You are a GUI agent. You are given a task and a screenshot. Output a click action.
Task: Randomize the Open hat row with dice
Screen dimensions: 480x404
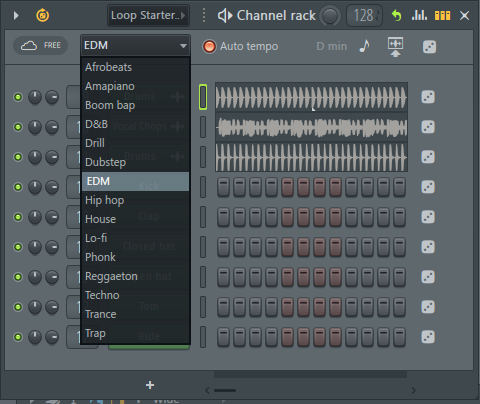[428, 277]
